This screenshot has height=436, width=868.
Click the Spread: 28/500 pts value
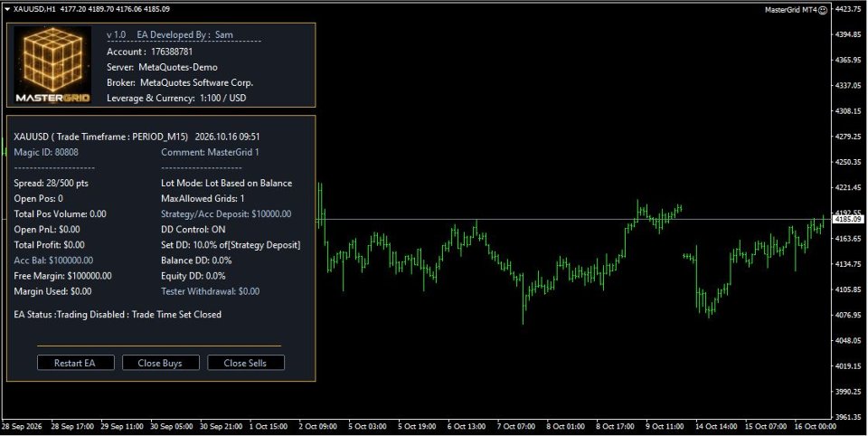tap(51, 183)
